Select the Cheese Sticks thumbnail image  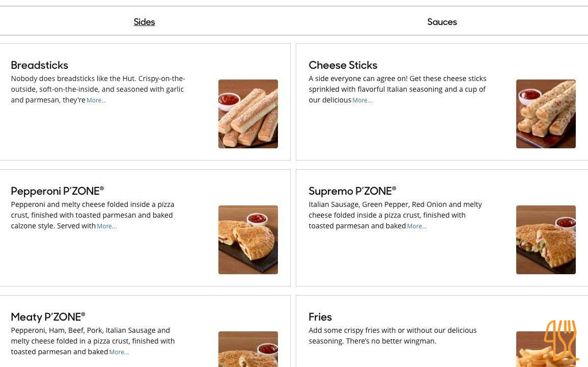pyautogui.click(x=546, y=113)
